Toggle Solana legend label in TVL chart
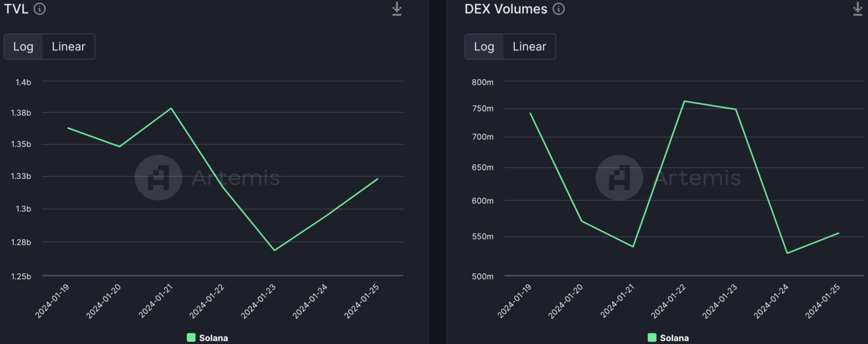The height and width of the screenshot is (344, 868). pos(214,338)
